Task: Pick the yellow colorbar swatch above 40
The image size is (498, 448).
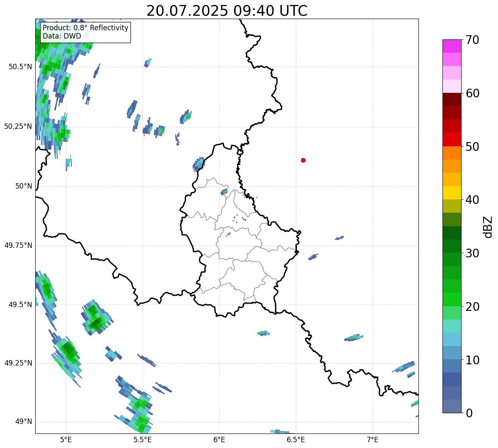Action: pos(452,193)
